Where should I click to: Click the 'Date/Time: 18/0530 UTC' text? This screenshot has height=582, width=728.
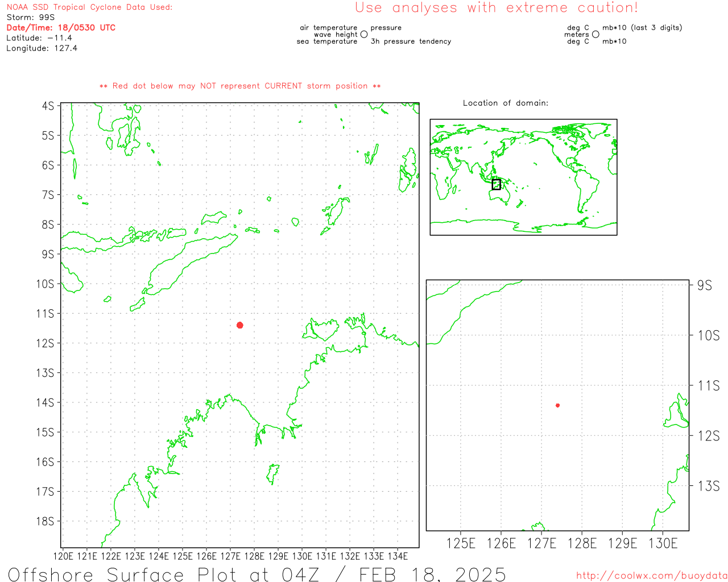tap(61, 28)
